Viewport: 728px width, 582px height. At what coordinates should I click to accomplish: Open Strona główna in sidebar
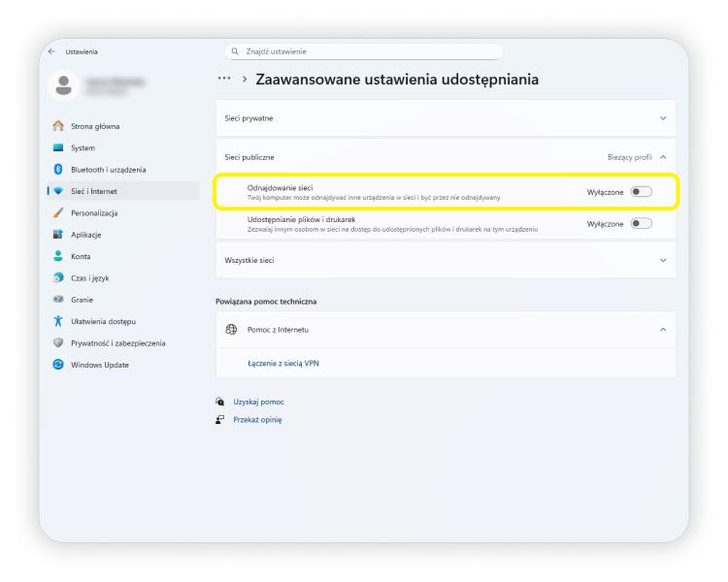pyautogui.click(x=123, y=126)
